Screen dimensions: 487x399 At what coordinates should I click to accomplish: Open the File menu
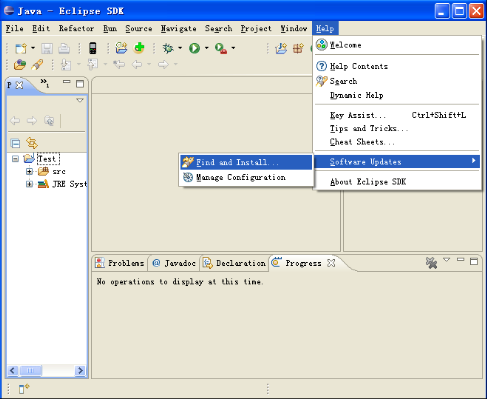(15, 29)
